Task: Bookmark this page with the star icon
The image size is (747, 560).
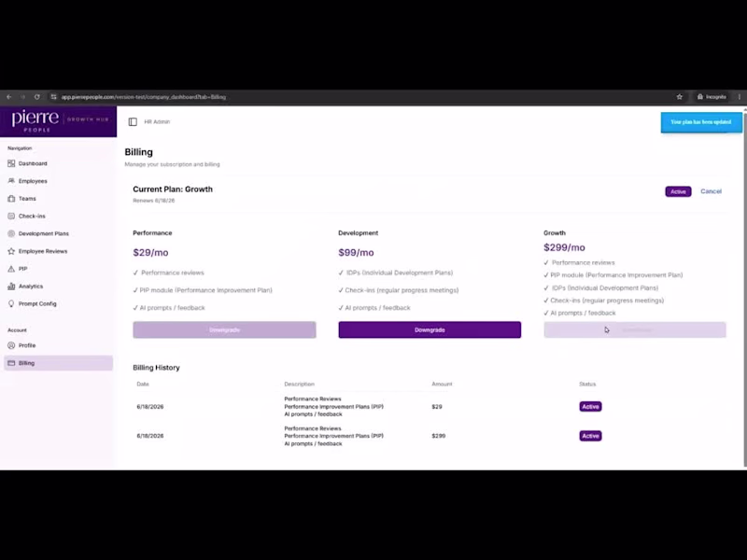Action: point(680,97)
